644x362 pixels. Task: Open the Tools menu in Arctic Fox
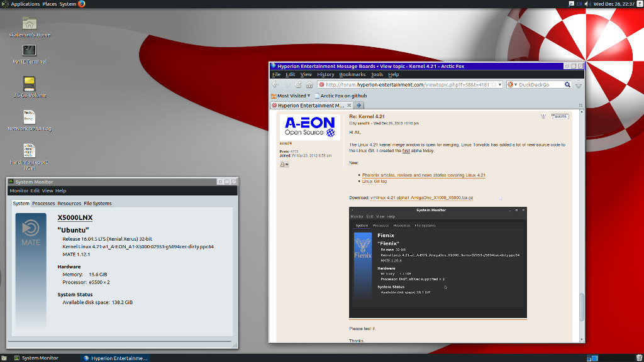click(x=377, y=74)
